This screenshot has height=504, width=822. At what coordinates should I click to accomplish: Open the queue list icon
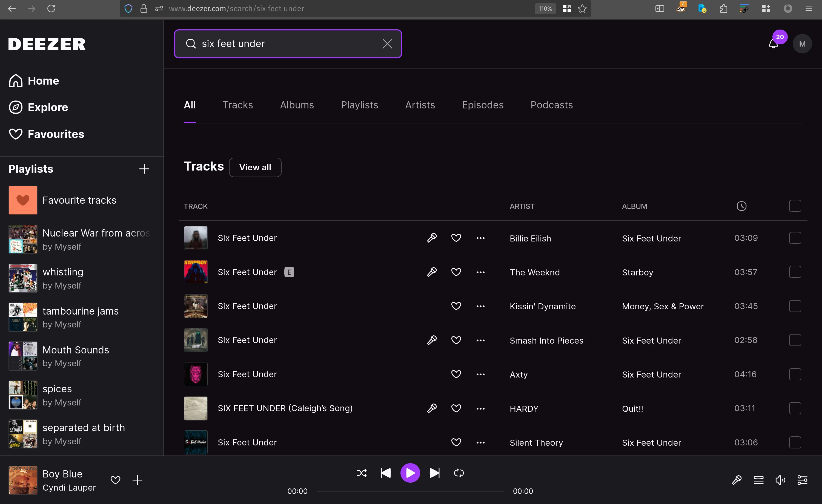(758, 480)
